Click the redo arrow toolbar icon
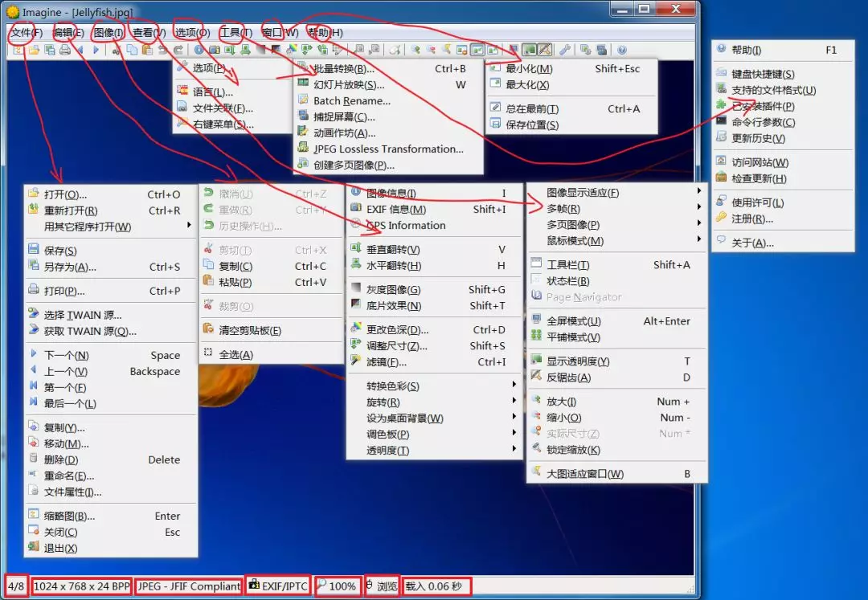Viewport: 868px width, 600px height. tap(178, 51)
